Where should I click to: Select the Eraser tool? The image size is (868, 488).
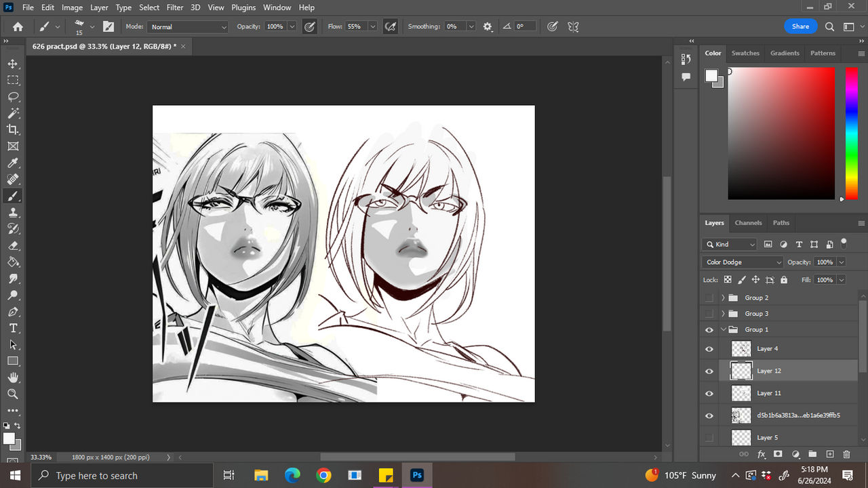[x=13, y=245]
